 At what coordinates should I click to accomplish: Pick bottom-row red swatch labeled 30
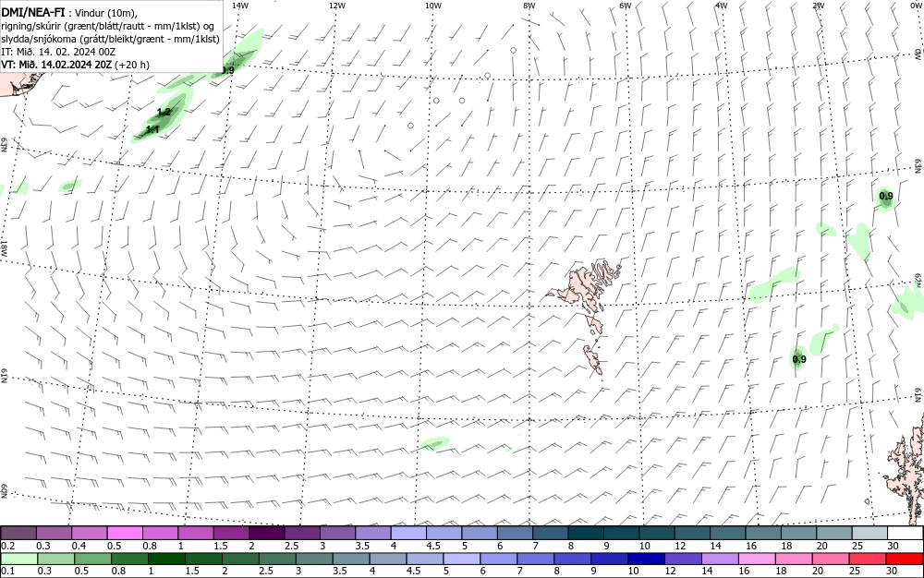pos(905,559)
